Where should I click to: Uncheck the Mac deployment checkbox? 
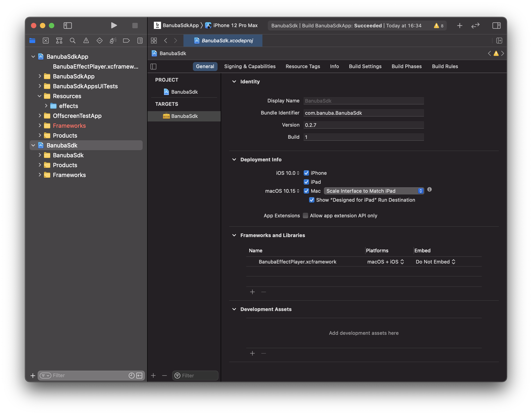point(306,191)
